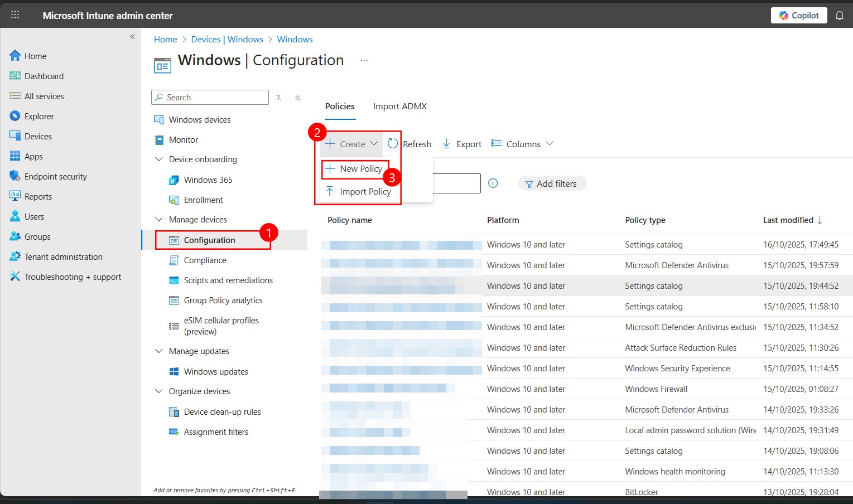This screenshot has width=853, height=504.
Task: Sort by Policy name column header
Action: 350,220
